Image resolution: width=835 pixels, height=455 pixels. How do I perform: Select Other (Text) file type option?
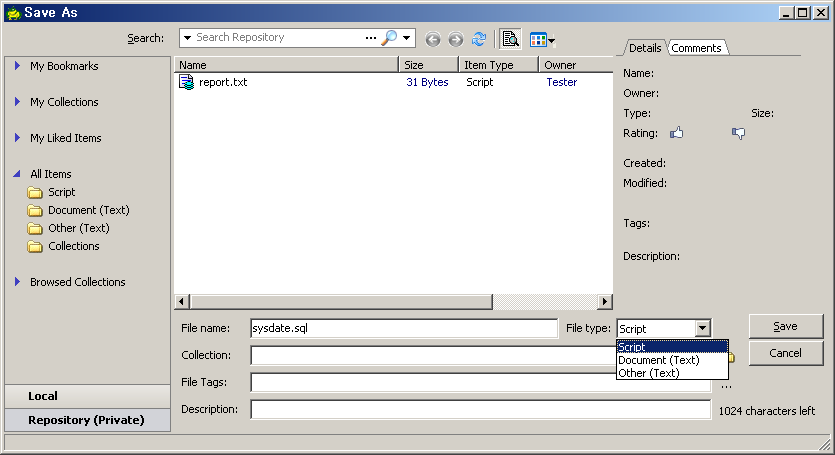click(648, 373)
